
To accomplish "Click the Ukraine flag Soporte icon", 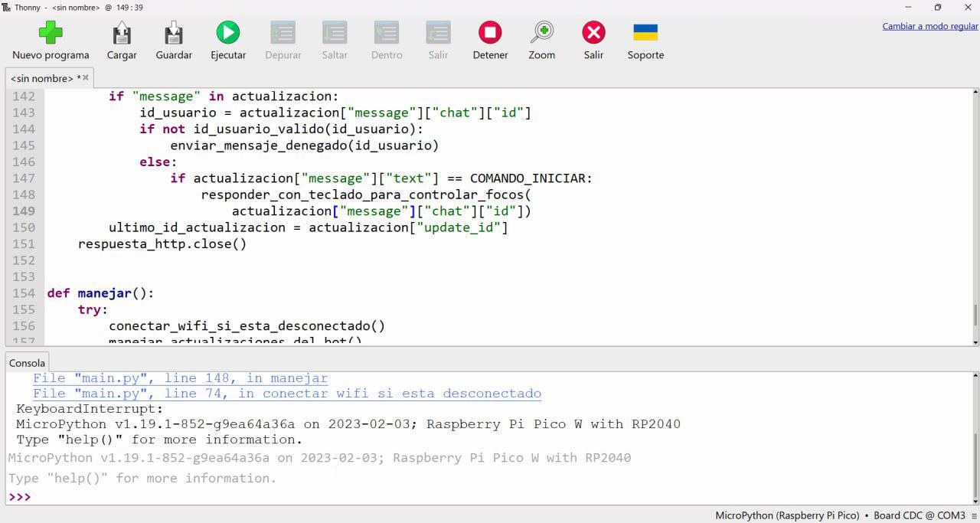I will [645, 33].
